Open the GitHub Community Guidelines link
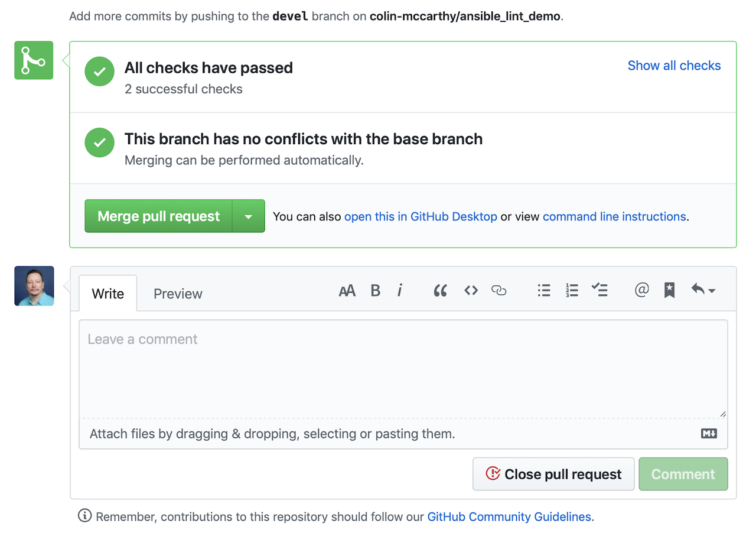756x536 pixels. tap(509, 517)
